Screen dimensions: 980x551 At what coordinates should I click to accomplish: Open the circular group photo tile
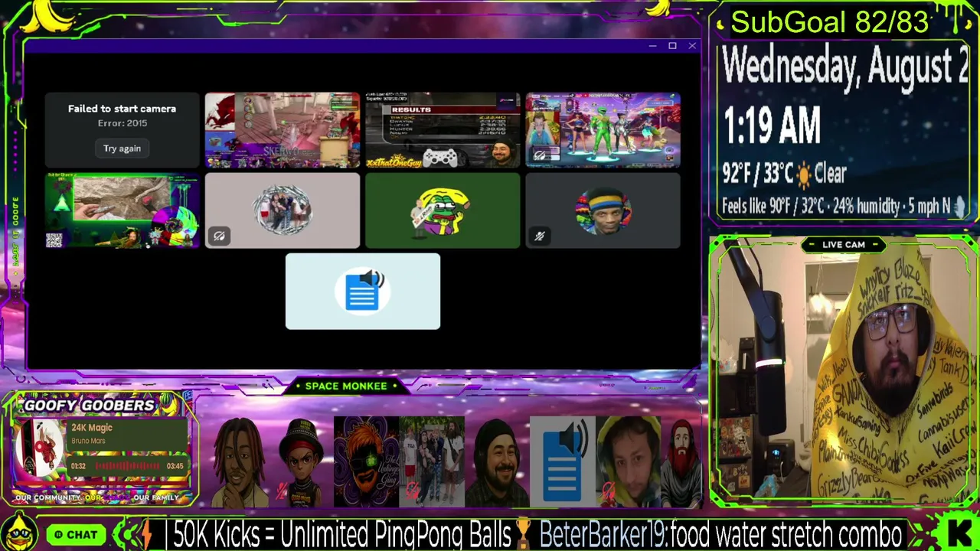(283, 210)
